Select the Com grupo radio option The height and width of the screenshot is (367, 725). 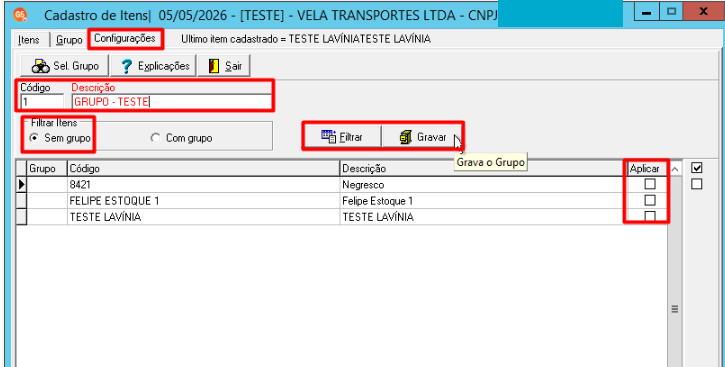(x=155, y=138)
